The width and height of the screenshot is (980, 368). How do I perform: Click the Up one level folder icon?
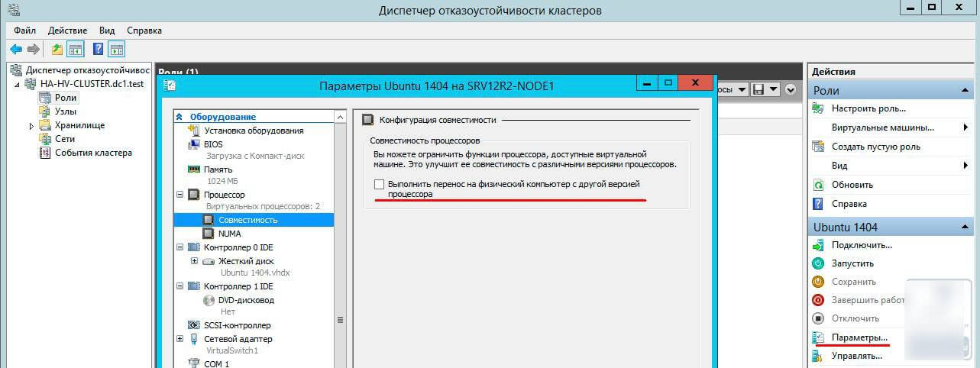tap(57, 50)
